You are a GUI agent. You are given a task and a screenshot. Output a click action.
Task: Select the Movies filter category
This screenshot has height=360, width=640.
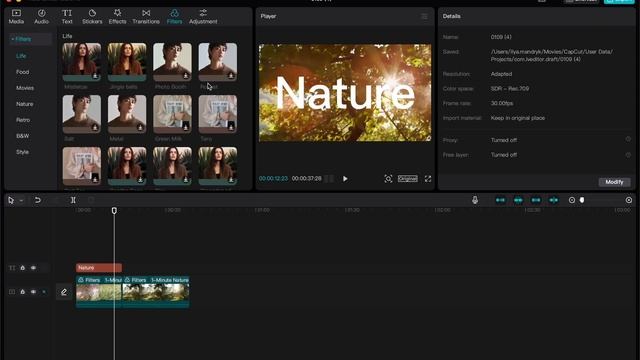coord(25,88)
